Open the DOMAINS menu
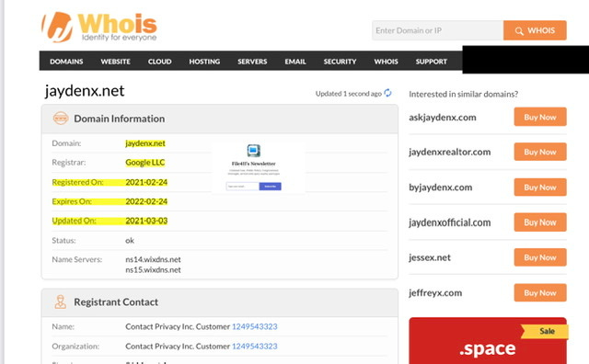Viewport: 589px width, 364px height. (x=66, y=62)
